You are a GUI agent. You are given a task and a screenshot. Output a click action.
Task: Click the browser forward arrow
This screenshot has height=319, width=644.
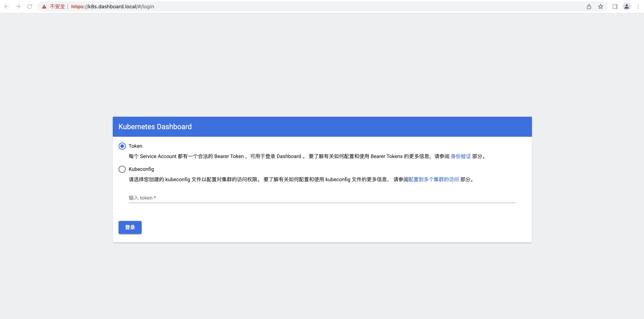[18, 7]
